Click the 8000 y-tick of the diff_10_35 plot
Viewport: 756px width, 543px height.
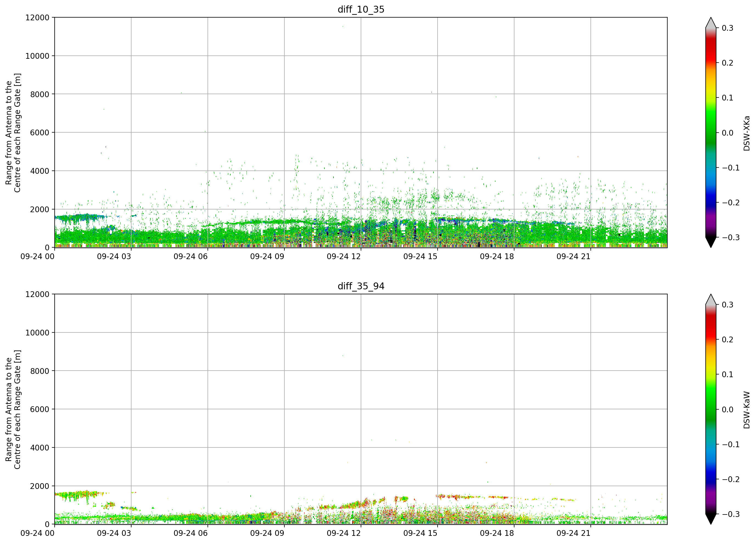pyautogui.click(x=40, y=94)
